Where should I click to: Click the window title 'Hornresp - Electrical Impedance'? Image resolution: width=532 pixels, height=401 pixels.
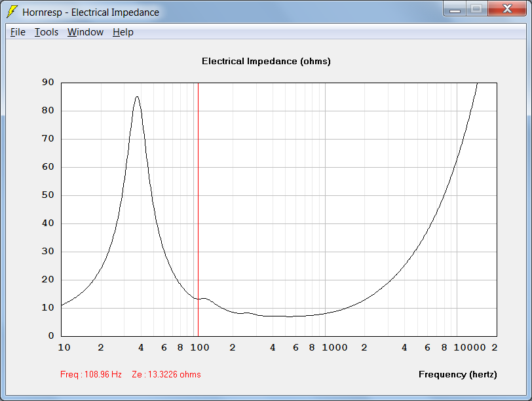click(x=90, y=12)
